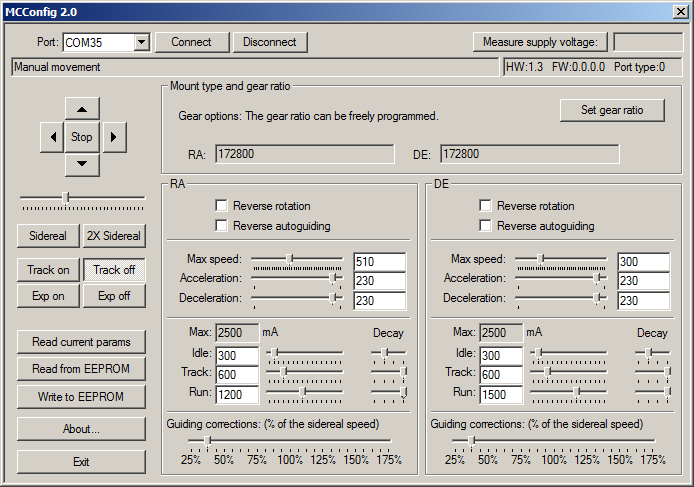Toggle RA Reverse autoguiding checkbox
694x487 pixels.
click(x=221, y=226)
